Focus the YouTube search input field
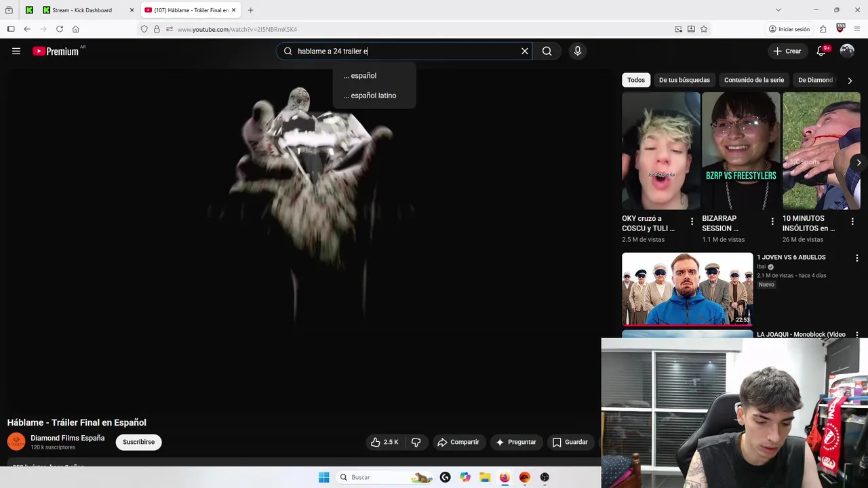Image resolution: width=868 pixels, height=488 pixels. [x=406, y=51]
